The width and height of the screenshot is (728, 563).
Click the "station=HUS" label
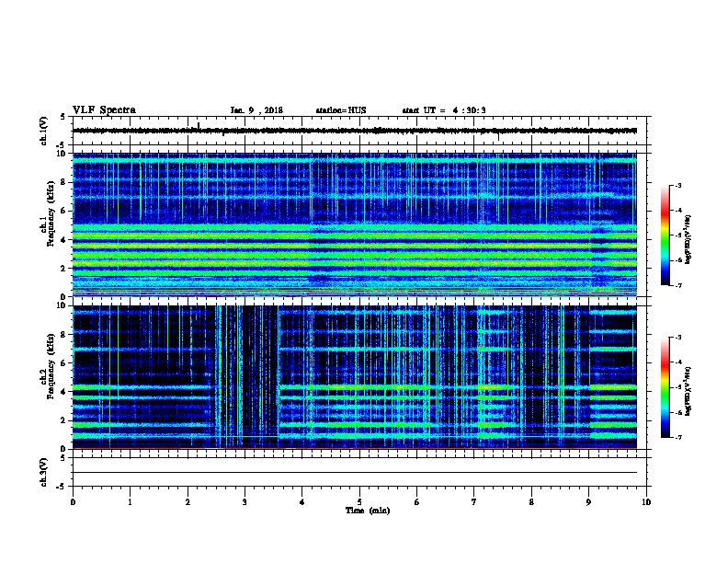(341, 110)
